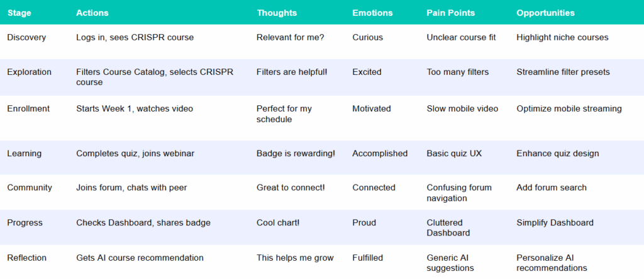The width and height of the screenshot is (644, 279).
Task: Select the Discovery stage cell
Action: coord(26,37)
